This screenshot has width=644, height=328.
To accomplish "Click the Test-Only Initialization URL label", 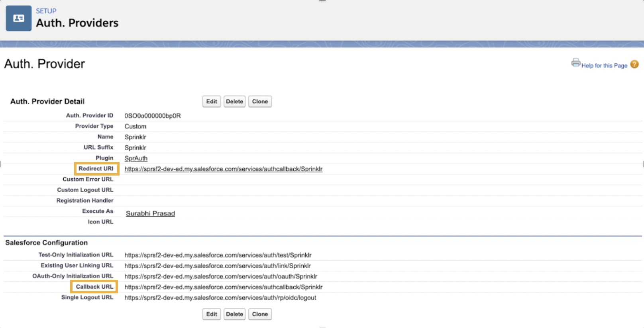I will point(76,255).
